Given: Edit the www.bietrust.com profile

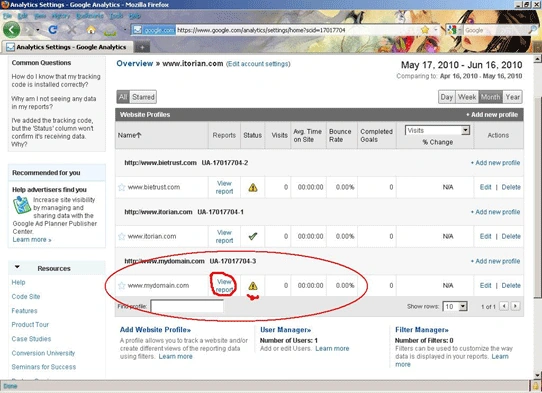Looking at the screenshot, I should click(485, 187).
